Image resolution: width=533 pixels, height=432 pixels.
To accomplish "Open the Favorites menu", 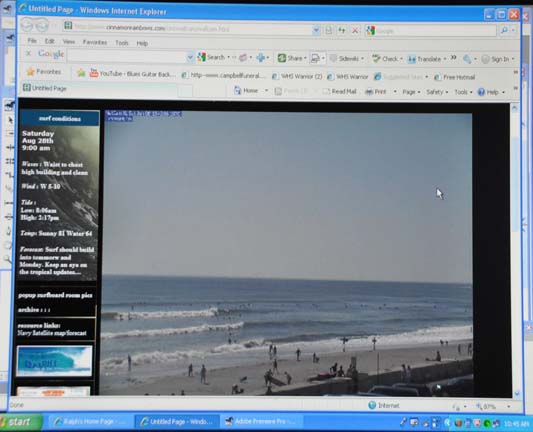I will 95,42.
